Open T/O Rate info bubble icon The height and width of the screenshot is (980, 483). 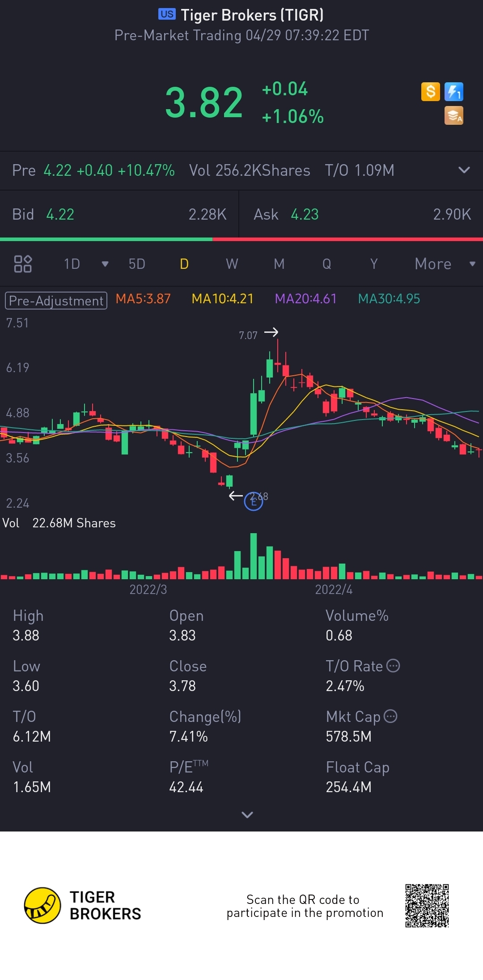(393, 666)
